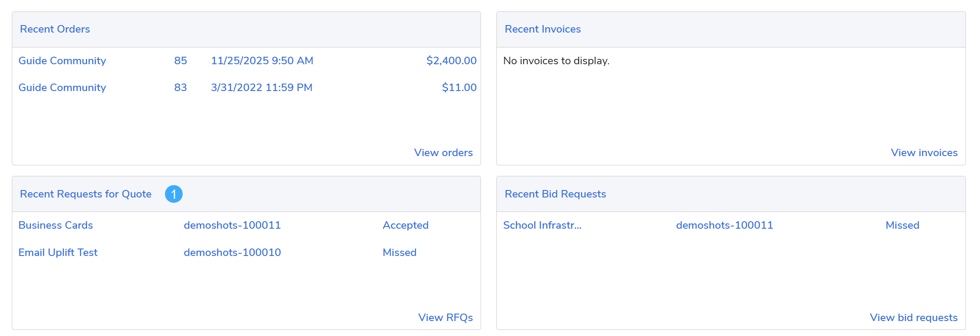
Task: Click the blue notification badge showing 1
Action: coord(173,194)
